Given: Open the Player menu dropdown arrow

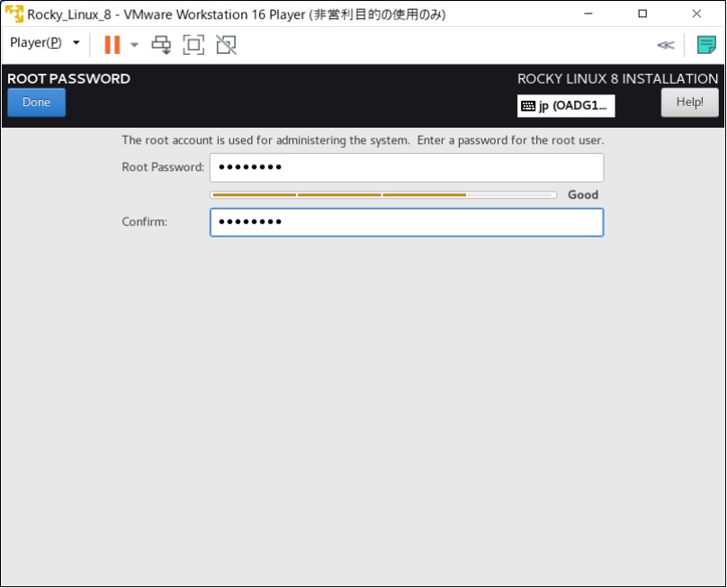Looking at the screenshot, I should [x=76, y=42].
